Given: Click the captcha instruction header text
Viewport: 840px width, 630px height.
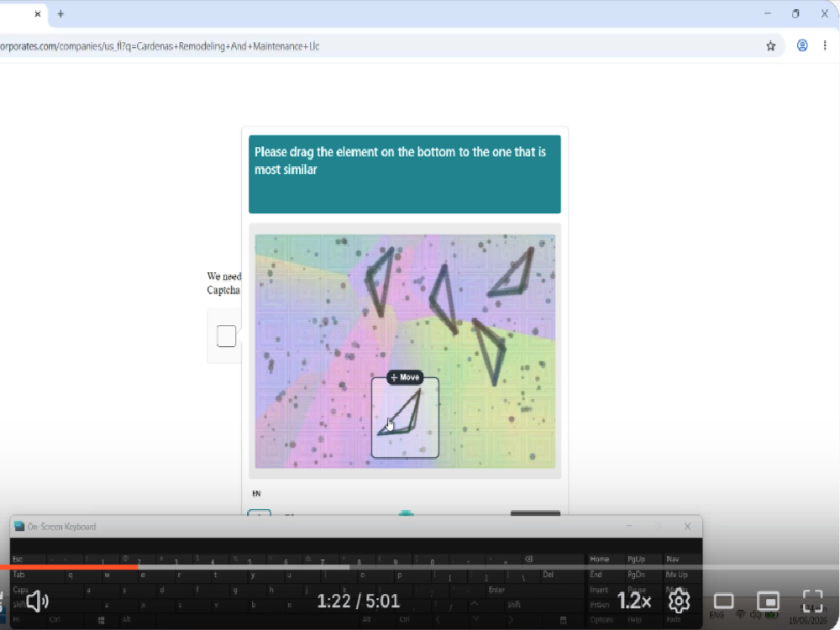Looking at the screenshot, I should pyautogui.click(x=400, y=160).
